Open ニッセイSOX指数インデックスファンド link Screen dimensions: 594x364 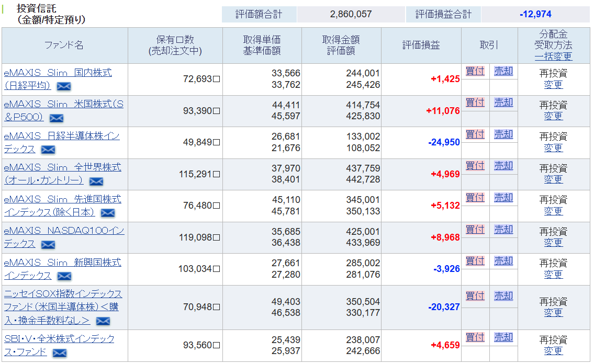(63, 307)
